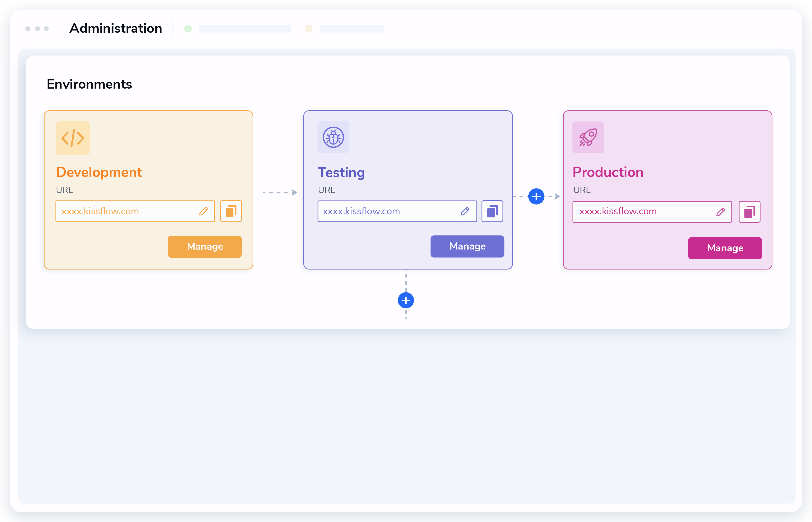The width and height of the screenshot is (812, 522).
Task: Add environment between Testing and Production
Action: (536, 197)
